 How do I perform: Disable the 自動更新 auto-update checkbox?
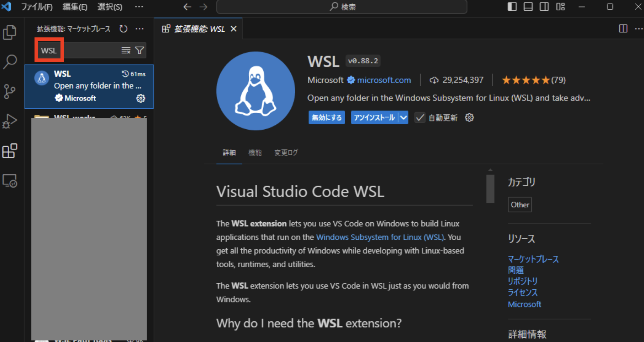tap(420, 118)
